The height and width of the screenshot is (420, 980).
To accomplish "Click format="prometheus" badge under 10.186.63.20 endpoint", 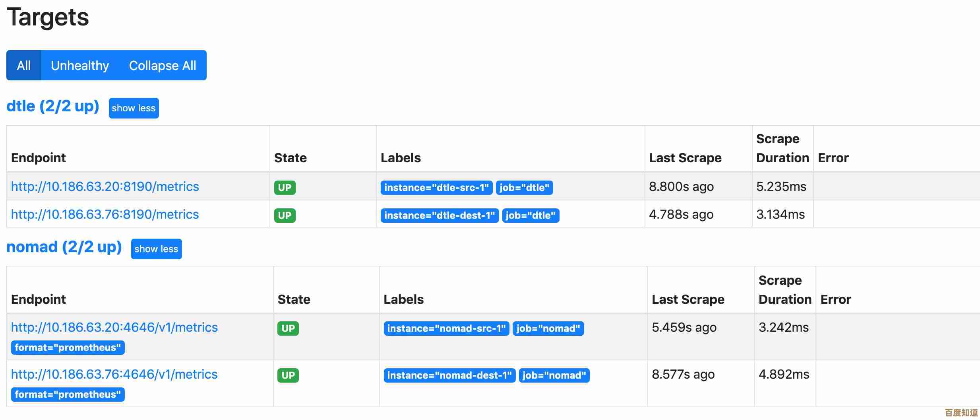I will tap(68, 348).
